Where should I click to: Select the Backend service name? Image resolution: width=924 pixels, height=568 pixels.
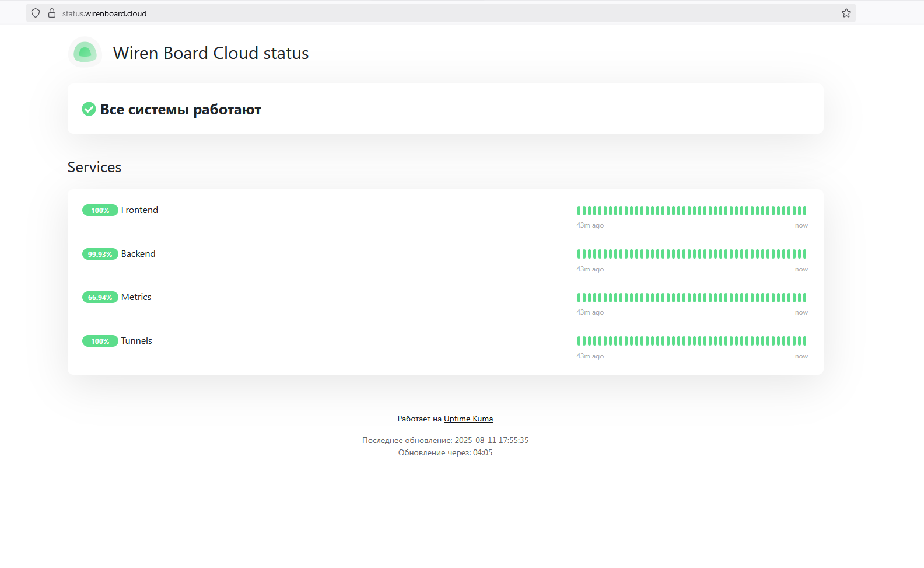pos(138,253)
